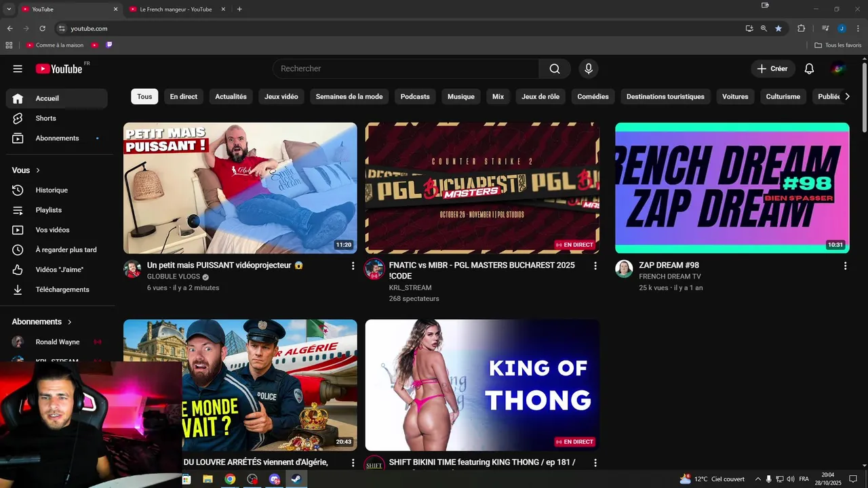868x488 pixels.
Task: Click the Chrome icon in the taskbar
Action: coord(230,479)
